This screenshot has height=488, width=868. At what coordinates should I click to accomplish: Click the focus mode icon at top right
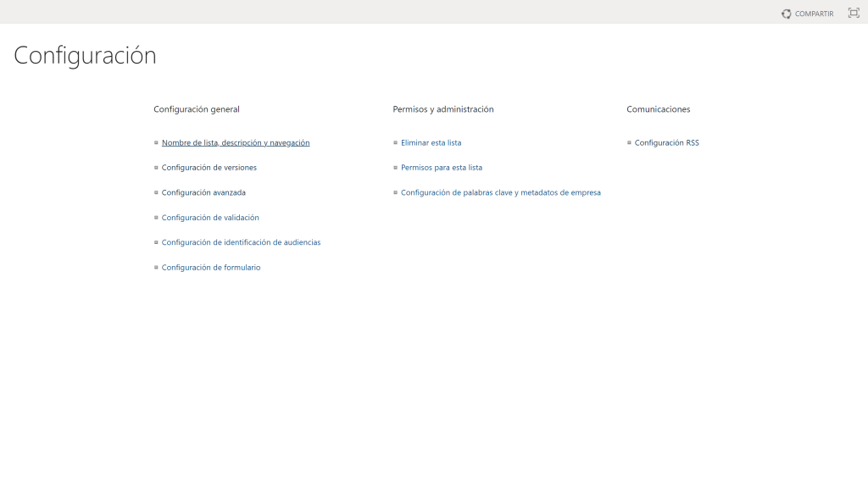(852, 13)
